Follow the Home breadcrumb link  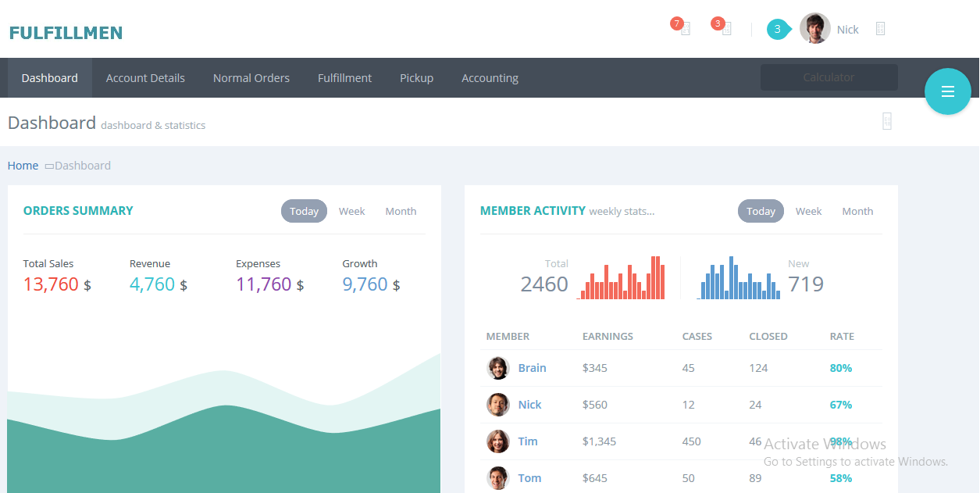23,165
